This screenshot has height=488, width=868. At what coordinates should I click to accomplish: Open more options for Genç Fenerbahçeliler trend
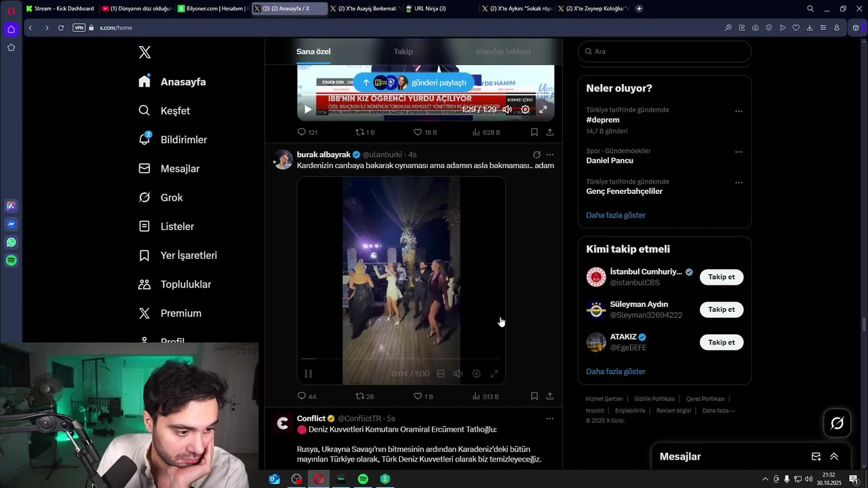point(738,182)
